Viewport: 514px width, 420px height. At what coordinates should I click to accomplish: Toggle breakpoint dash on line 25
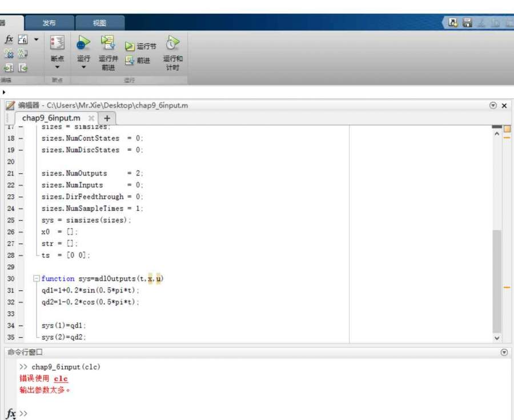coord(21,221)
